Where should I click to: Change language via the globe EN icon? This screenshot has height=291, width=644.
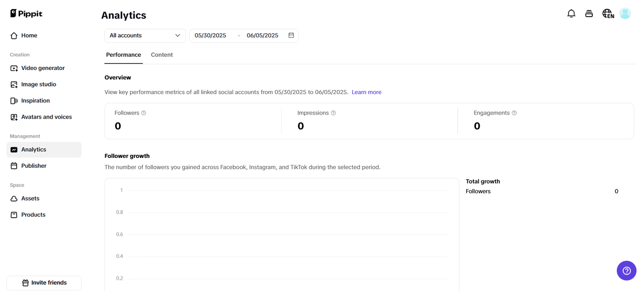(x=608, y=14)
